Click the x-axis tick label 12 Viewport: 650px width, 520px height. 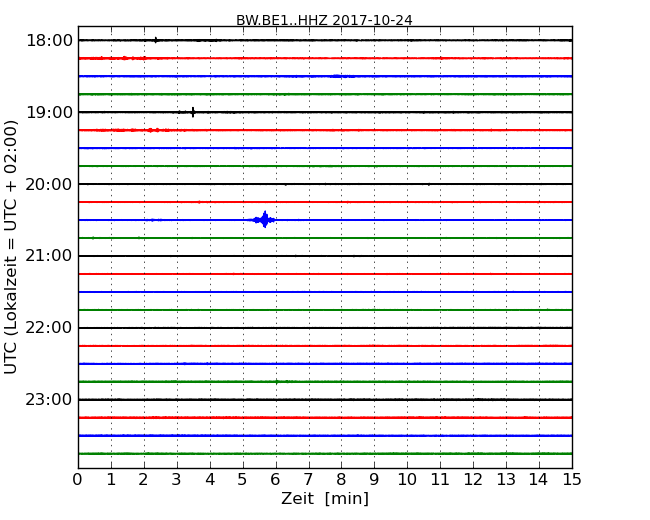click(x=473, y=479)
